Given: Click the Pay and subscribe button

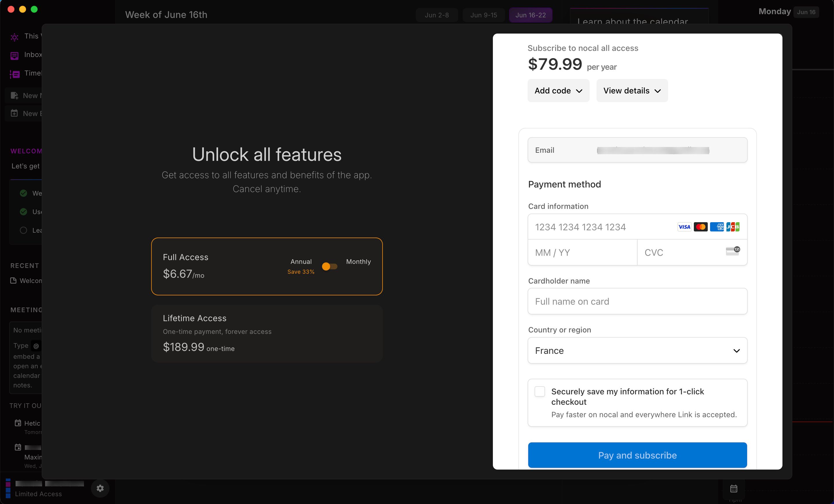Looking at the screenshot, I should (637, 455).
